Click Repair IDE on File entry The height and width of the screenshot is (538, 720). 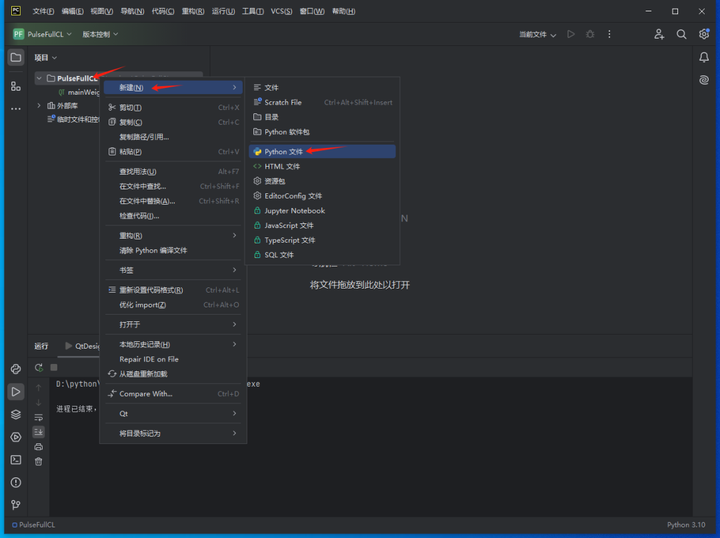pyautogui.click(x=173, y=359)
